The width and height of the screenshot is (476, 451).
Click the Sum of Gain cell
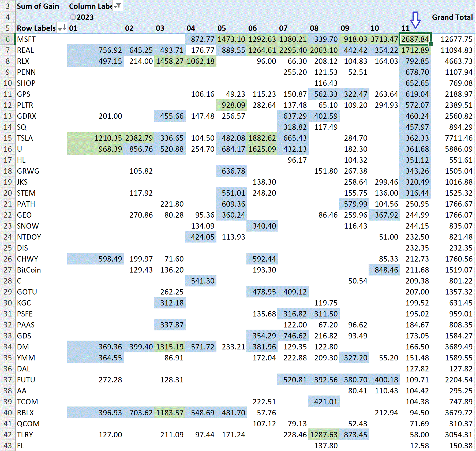pos(38,6)
